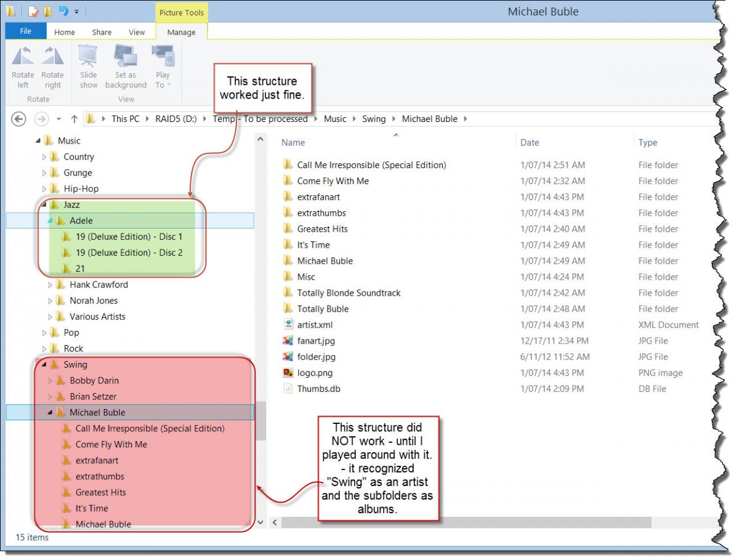Click the Music breadcrumb in address bar
The height and width of the screenshot is (560, 739).
pos(335,119)
